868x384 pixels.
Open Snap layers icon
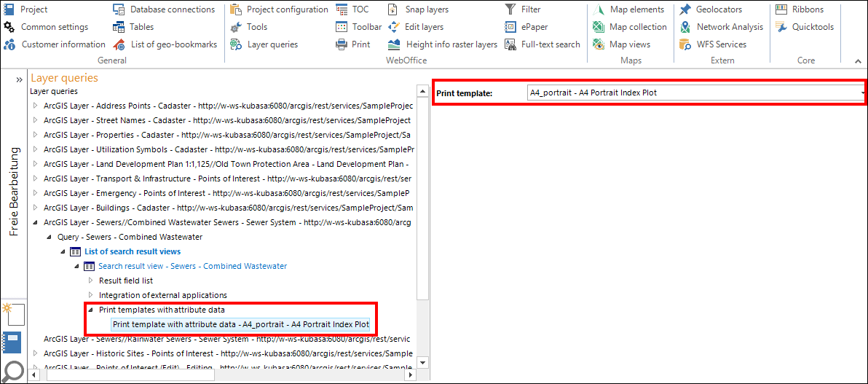(x=393, y=9)
